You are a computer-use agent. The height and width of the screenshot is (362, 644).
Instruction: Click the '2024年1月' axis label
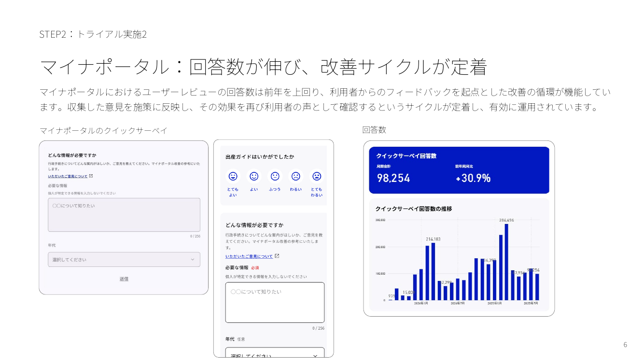421,304
